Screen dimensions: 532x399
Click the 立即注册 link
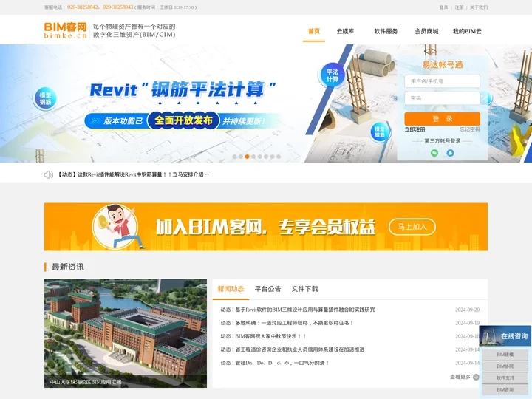415,129
